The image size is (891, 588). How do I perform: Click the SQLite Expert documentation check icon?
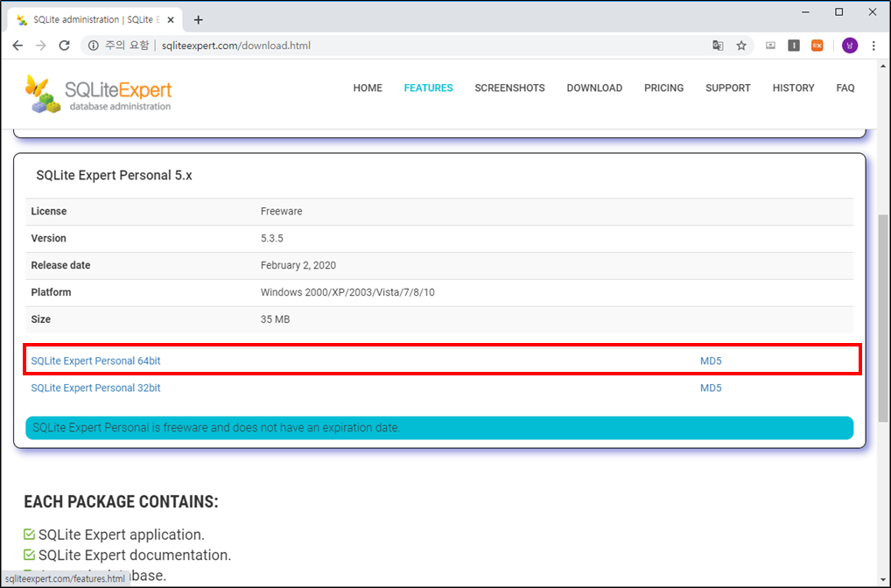pyautogui.click(x=29, y=555)
